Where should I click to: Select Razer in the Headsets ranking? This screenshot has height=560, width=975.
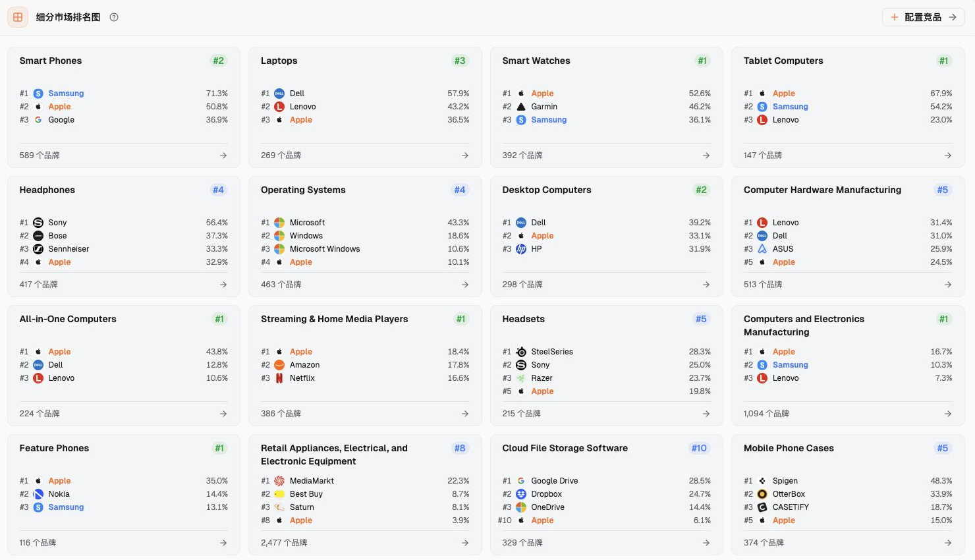pos(542,378)
